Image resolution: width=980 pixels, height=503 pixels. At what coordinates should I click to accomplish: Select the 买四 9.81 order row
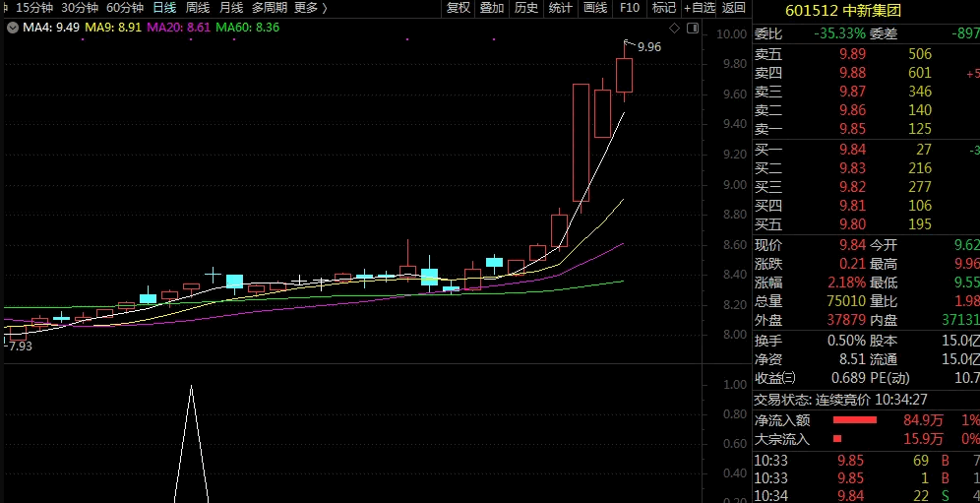pyautogui.click(x=866, y=205)
